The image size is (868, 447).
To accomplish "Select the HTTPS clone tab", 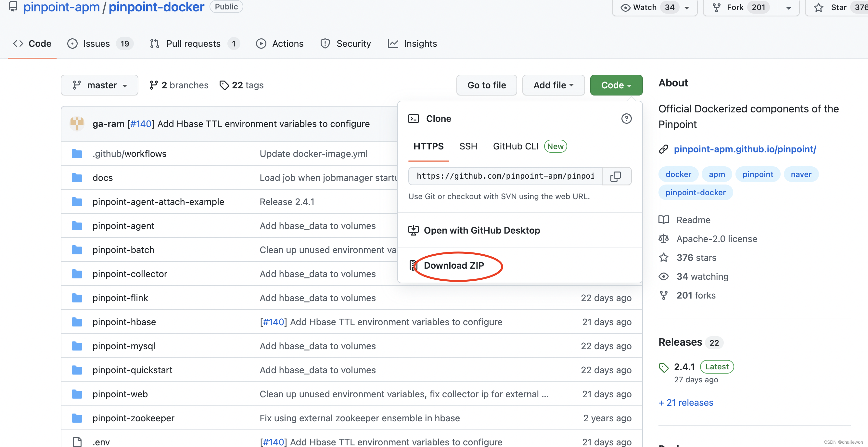I will [x=428, y=147].
